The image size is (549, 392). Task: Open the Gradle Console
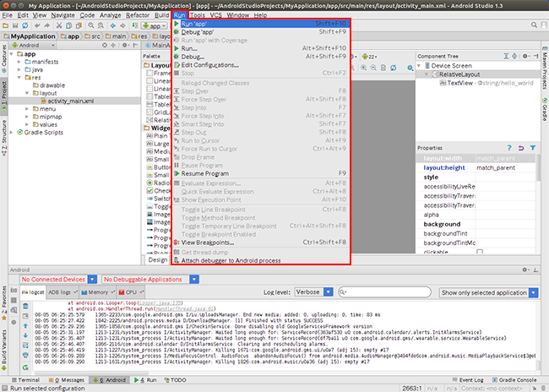tap(514, 380)
